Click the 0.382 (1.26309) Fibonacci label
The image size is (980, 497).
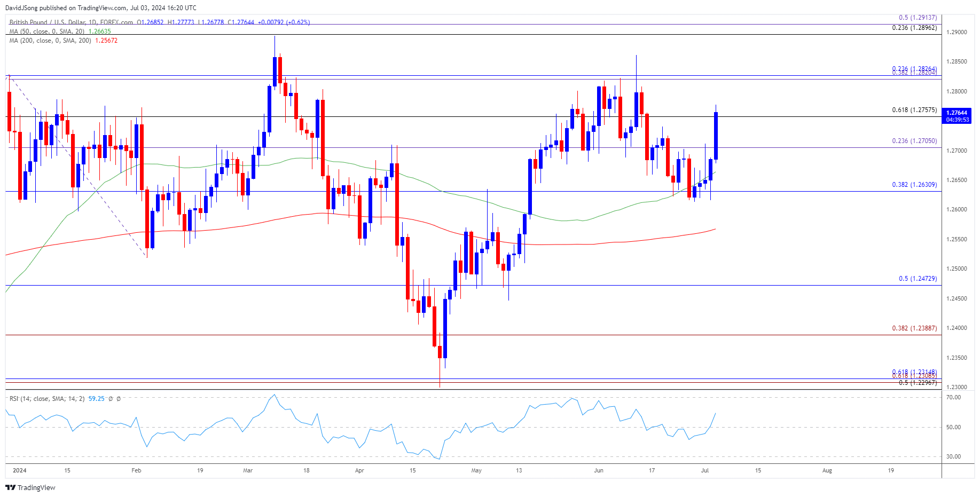pyautogui.click(x=914, y=185)
